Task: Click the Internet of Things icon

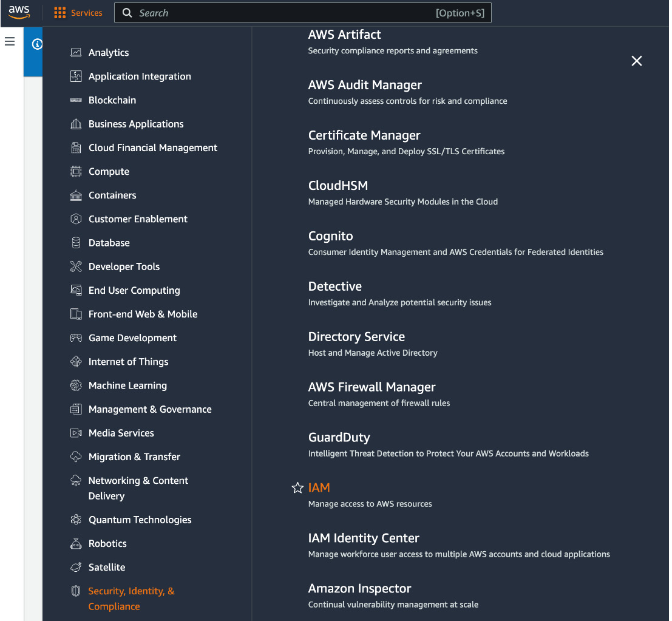Action: [76, 362]
